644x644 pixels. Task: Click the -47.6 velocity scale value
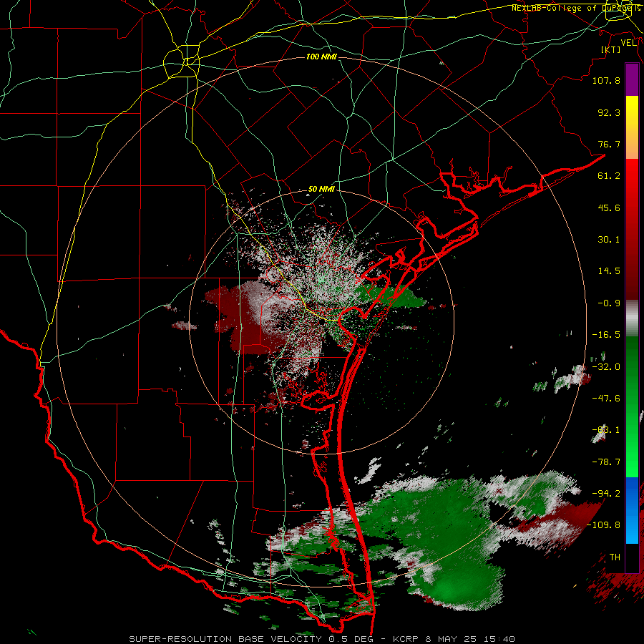606,399
